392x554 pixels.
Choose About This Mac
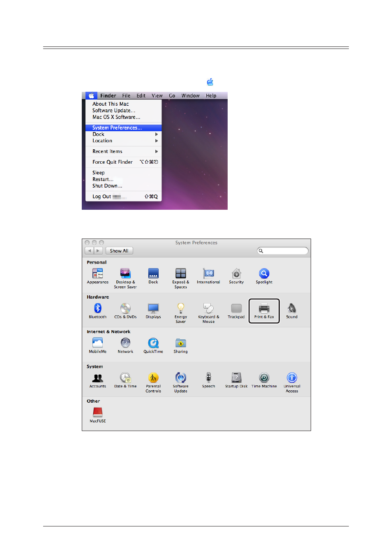tap(123, 104)
